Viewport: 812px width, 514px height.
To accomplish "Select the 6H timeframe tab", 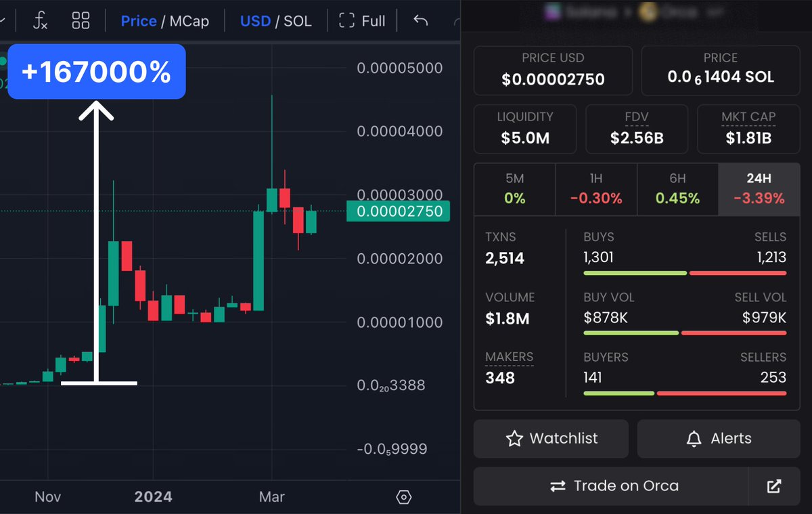I will point(677,189).
